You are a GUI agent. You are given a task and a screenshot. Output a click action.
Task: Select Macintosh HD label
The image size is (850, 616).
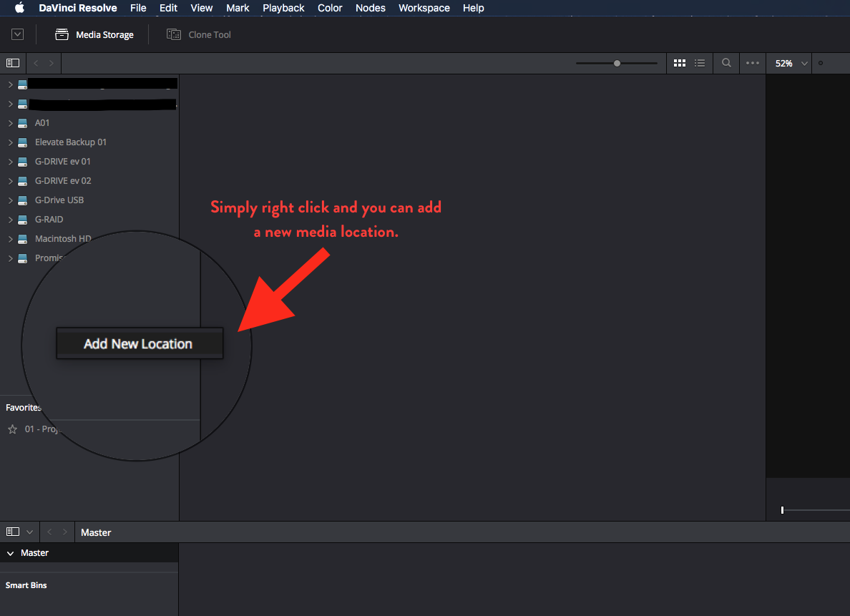tap(63, 238)
